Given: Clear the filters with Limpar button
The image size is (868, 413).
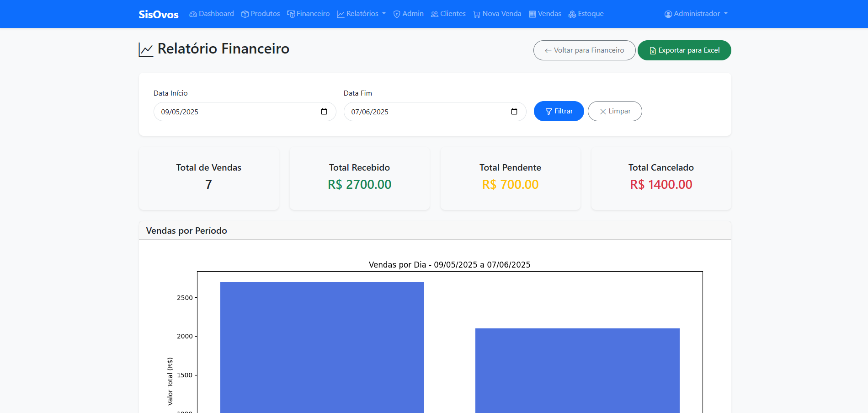Looking at the screenshot, I should tap(615, 111).
